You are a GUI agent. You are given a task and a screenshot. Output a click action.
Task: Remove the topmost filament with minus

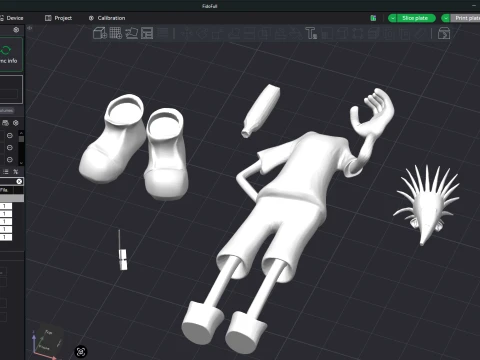[x=10, y=136]
